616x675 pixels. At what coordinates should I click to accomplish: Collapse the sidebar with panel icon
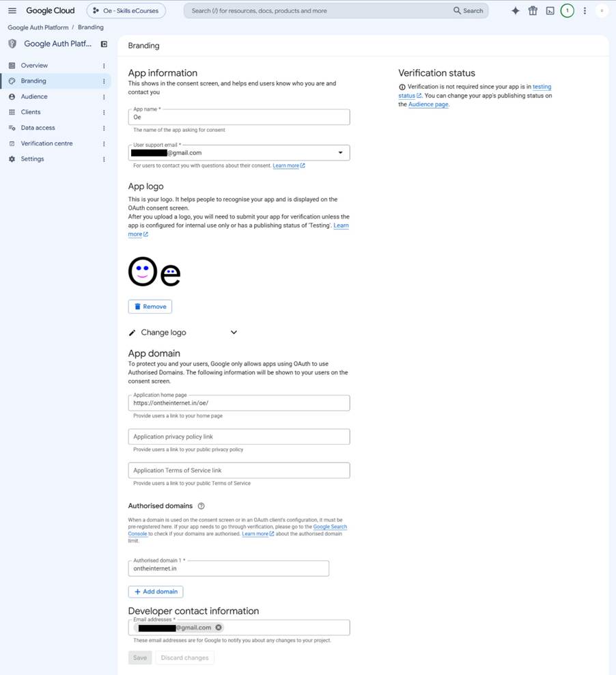coord(104,44)
